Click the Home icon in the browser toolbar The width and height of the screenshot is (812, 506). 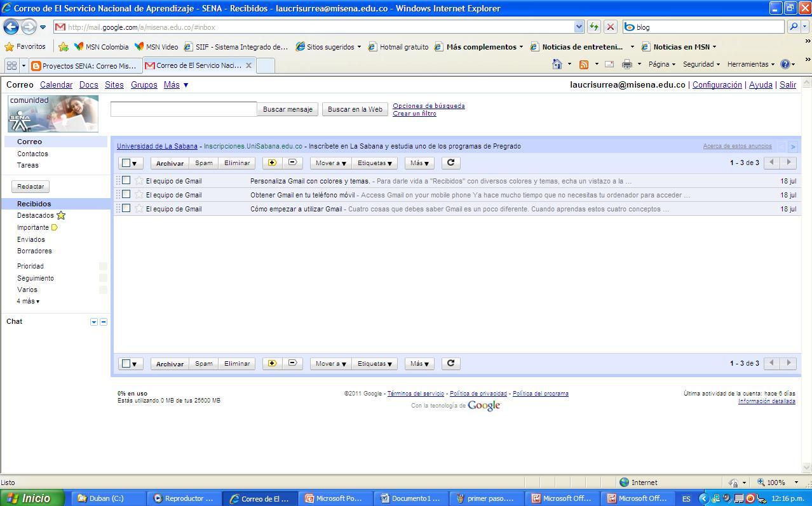tap(556, 64)
